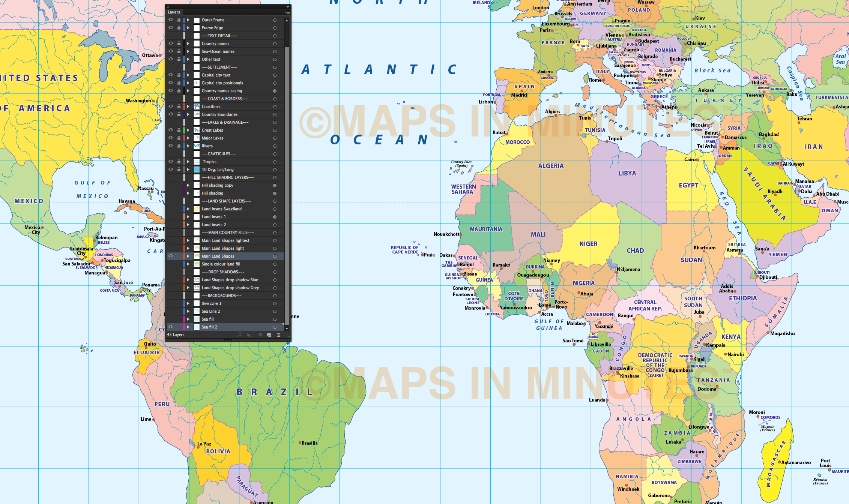Click the Locate Object magnifier icon
The width and height of the screenshot is (849, 504).
[x=240, y=334]
